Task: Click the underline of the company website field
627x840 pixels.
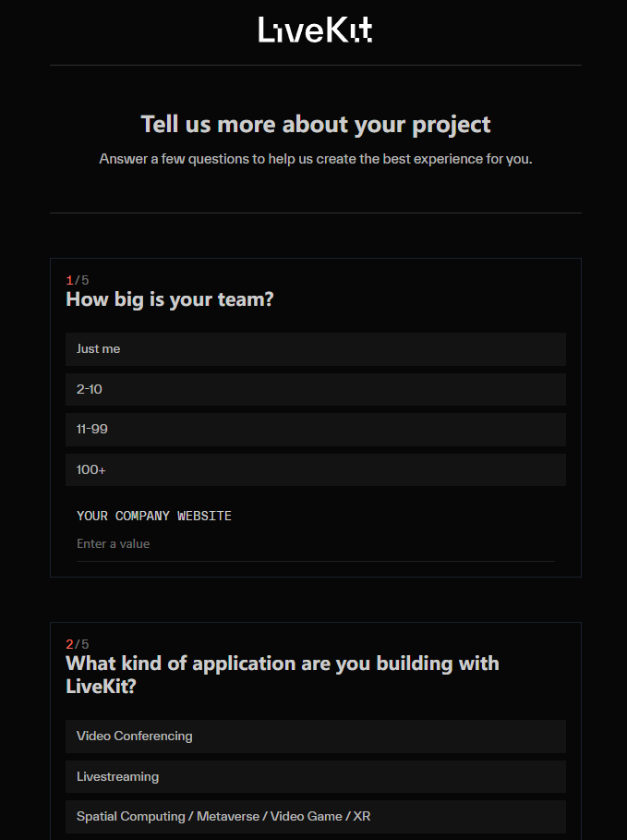Action: click(x=316, y=562)
